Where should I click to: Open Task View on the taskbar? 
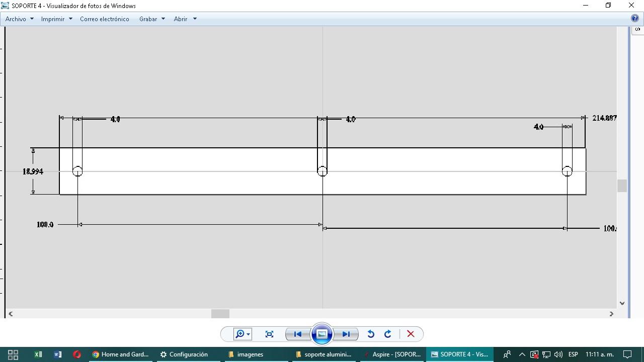tap(13, 354)
